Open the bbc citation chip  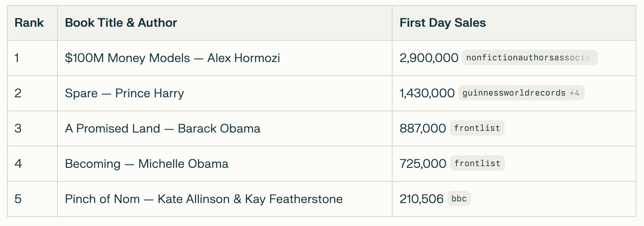459,199
